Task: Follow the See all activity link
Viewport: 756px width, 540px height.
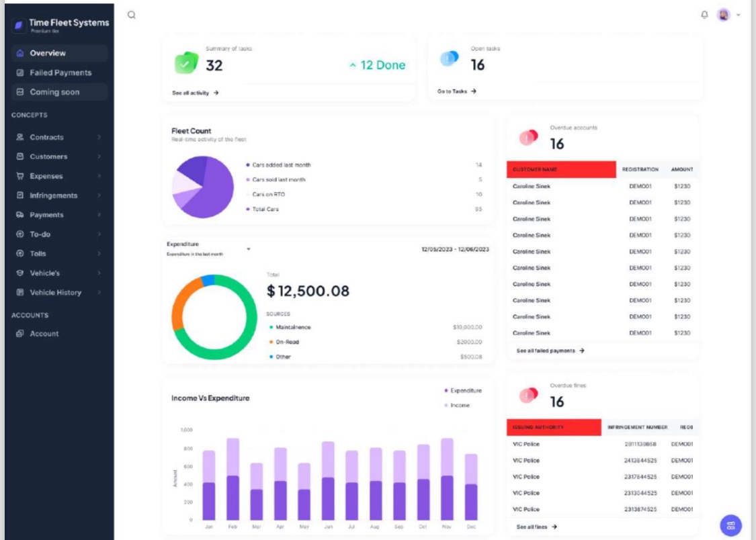Action: pos(195,93)
